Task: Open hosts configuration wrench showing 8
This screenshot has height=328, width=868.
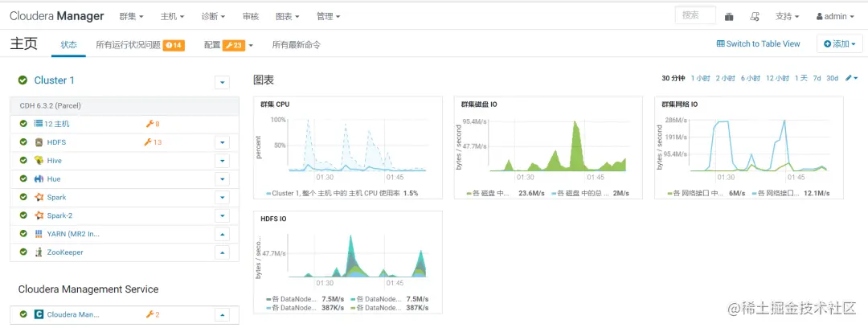Action: [152, 124]
